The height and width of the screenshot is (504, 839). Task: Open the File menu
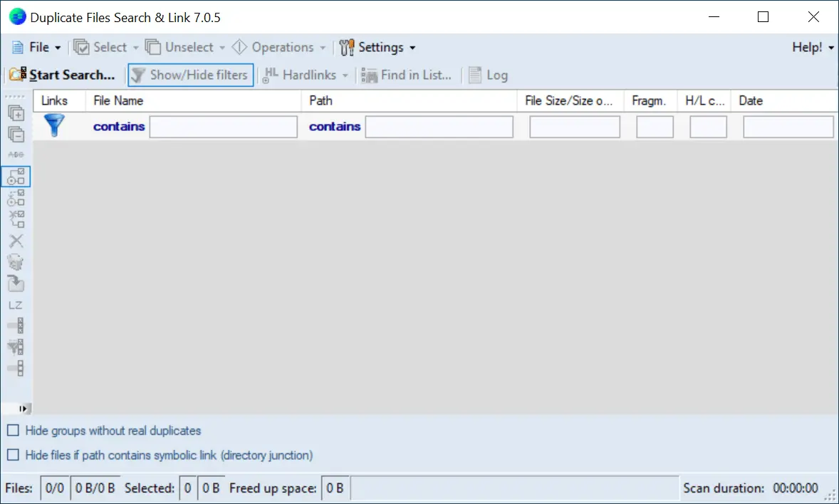coord(36,47)
